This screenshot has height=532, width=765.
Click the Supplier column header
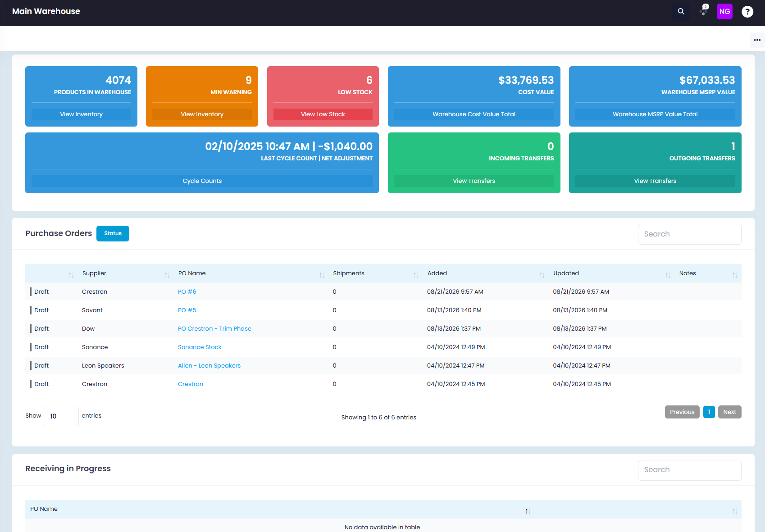click(94, 273)
